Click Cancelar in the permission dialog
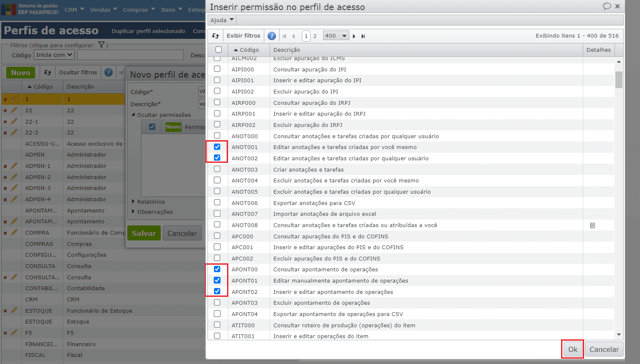The height and width of the screenshot is (364, 640). (x=604, y=349)
